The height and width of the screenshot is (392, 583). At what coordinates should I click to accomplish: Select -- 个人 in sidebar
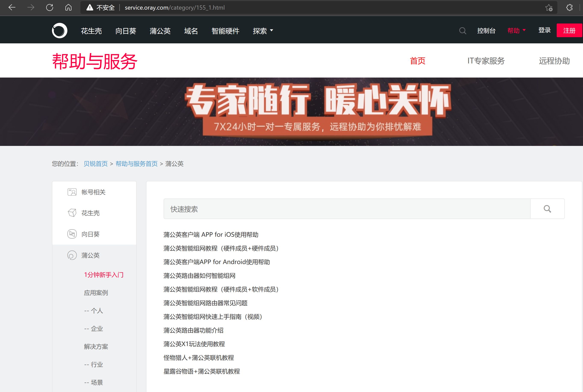click(94, 311)
